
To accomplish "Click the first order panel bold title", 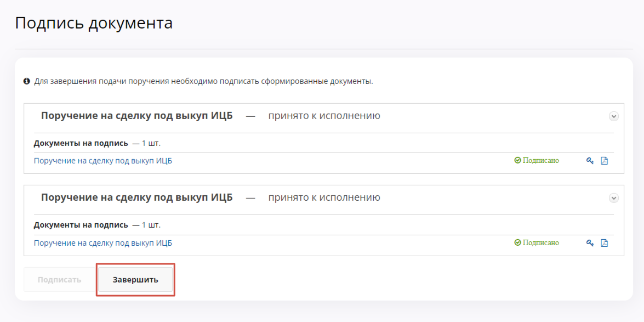I will [136, 116].
